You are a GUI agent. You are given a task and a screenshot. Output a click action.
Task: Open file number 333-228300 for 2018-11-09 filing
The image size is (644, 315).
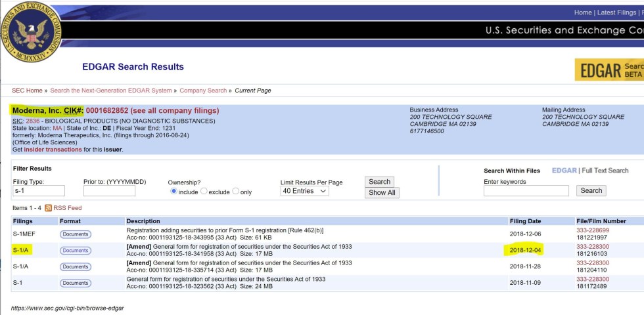pos(593,280)
